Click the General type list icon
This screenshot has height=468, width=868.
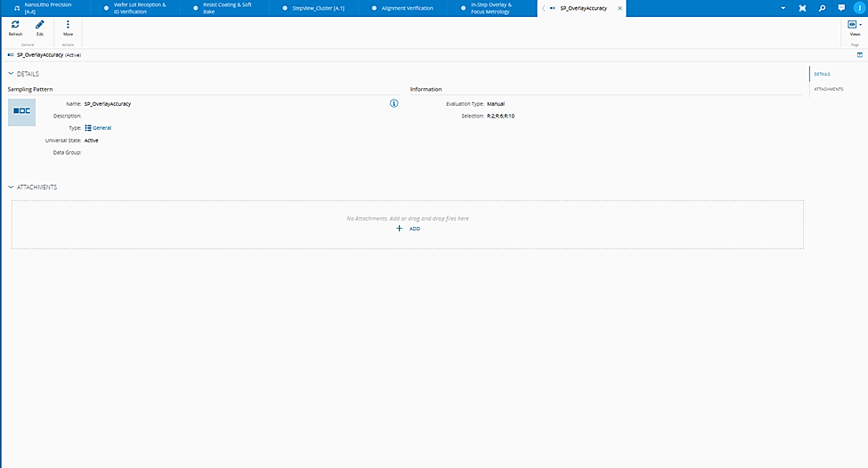88,128
